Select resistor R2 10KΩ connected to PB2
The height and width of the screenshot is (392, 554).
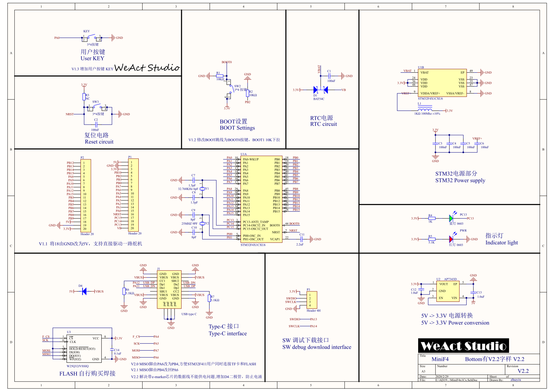click(247, 93)
